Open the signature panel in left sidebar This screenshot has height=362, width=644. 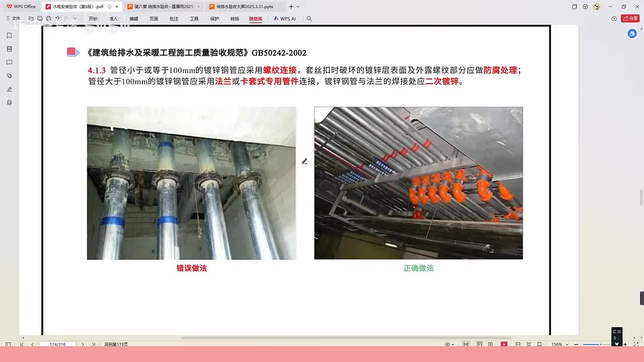click(x=9, y=89)
